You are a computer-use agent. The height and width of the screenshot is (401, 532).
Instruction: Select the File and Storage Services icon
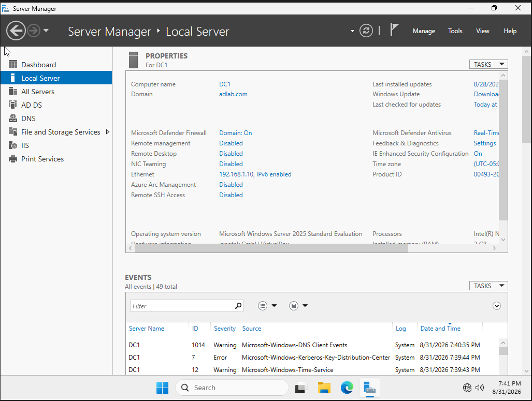[13, 132]
